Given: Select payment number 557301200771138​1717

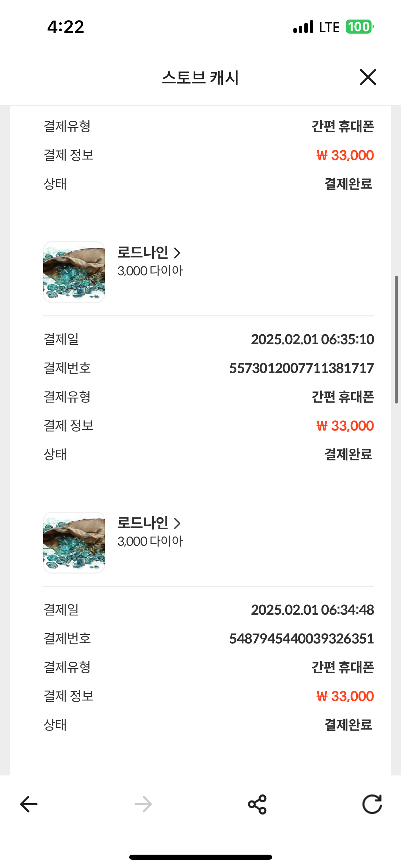Looking at the screenshot, I should tap(302, 368).
